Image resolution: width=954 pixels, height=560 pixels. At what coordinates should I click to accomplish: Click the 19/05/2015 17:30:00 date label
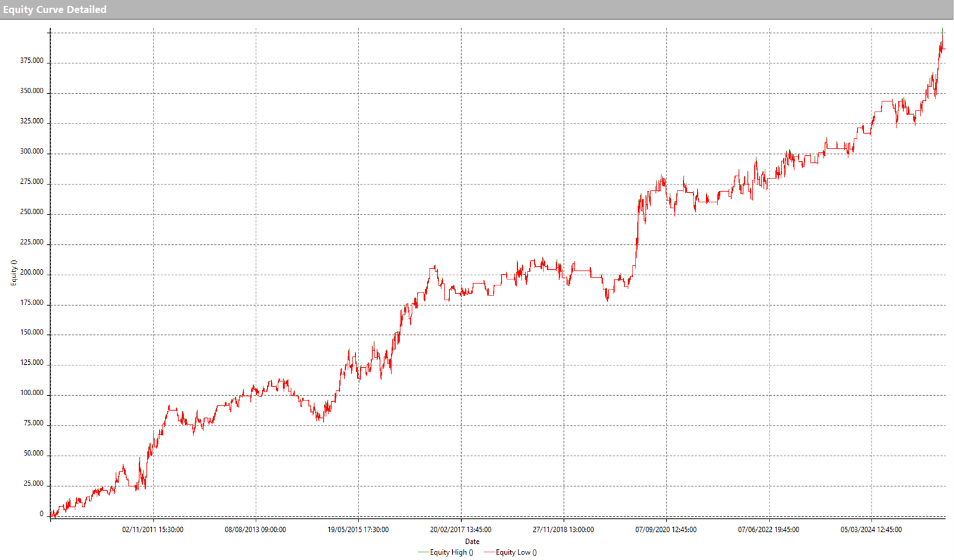click(x=358, y=530)
